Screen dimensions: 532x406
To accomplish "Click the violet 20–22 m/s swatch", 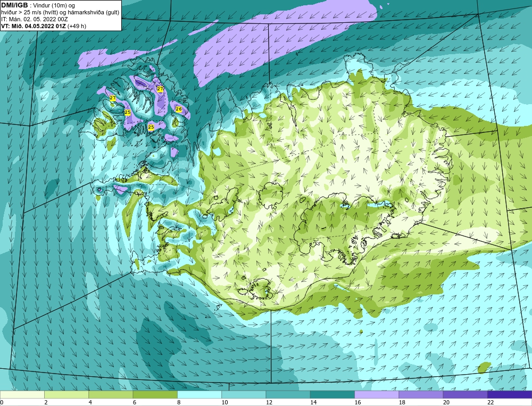I will (x=465, y=394).
